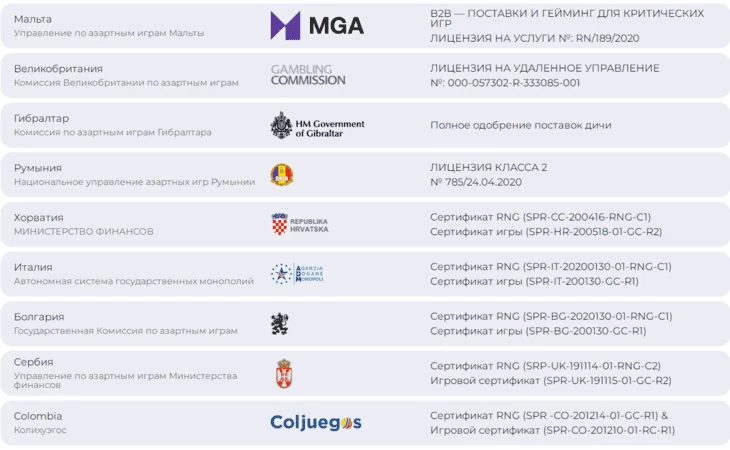Select the Италия row heading
Image resolution: width=730 pixels, height=450 pixels.
(33, 267)
